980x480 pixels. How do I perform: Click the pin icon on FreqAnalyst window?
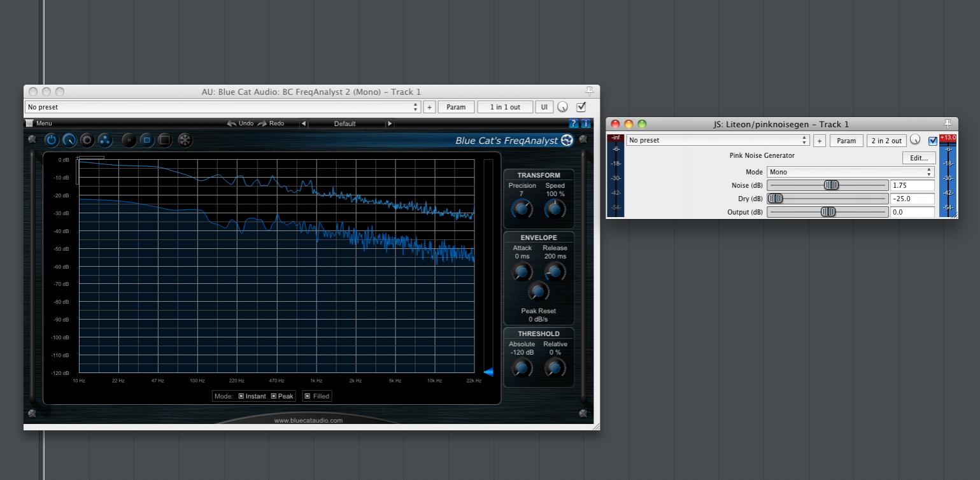point(589,92)
